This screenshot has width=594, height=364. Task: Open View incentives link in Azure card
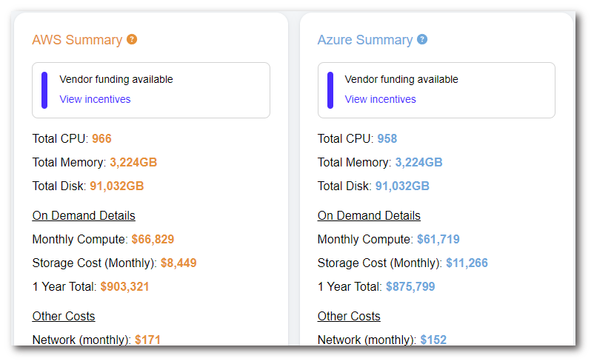click(380, 99)
